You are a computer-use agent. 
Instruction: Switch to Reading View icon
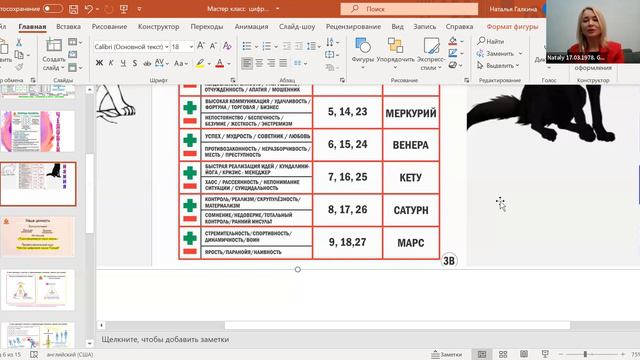pyautogui.click(x=524, y=354)
